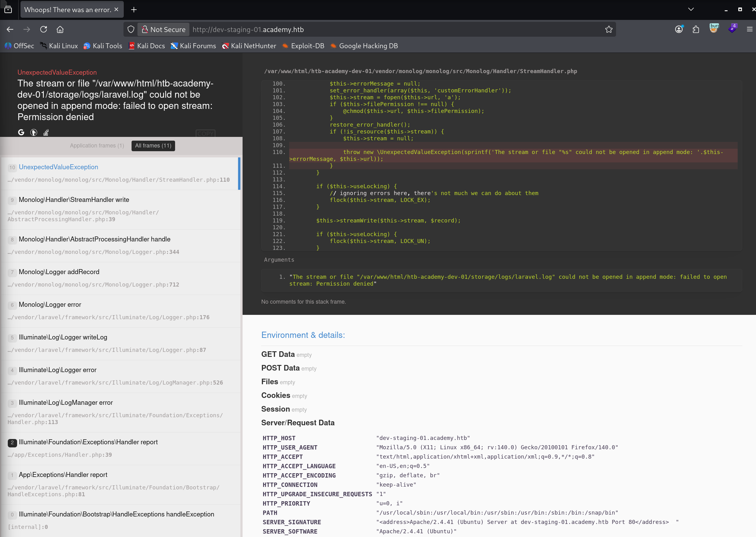Reload the current page
This screenshot has height=537, width=756.
pos(44,30)
